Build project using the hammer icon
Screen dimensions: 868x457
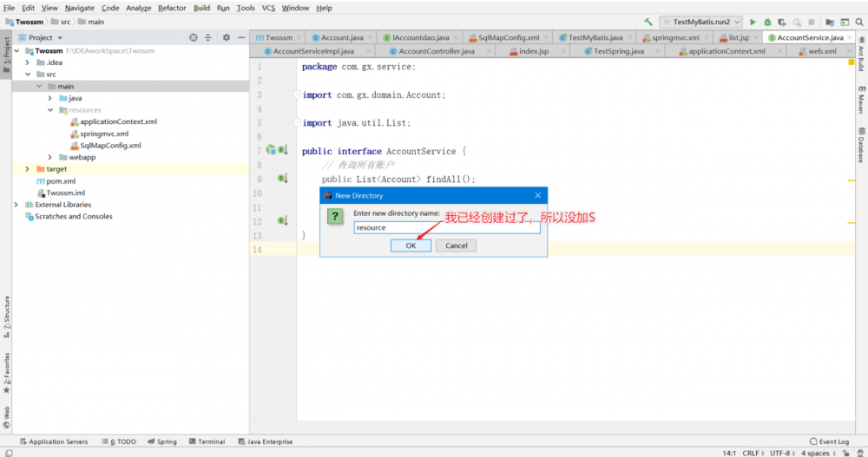click(x=648, y=22)
